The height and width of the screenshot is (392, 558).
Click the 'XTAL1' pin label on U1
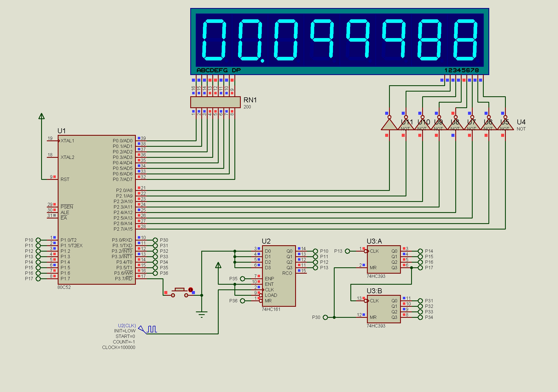click(67, 141)
